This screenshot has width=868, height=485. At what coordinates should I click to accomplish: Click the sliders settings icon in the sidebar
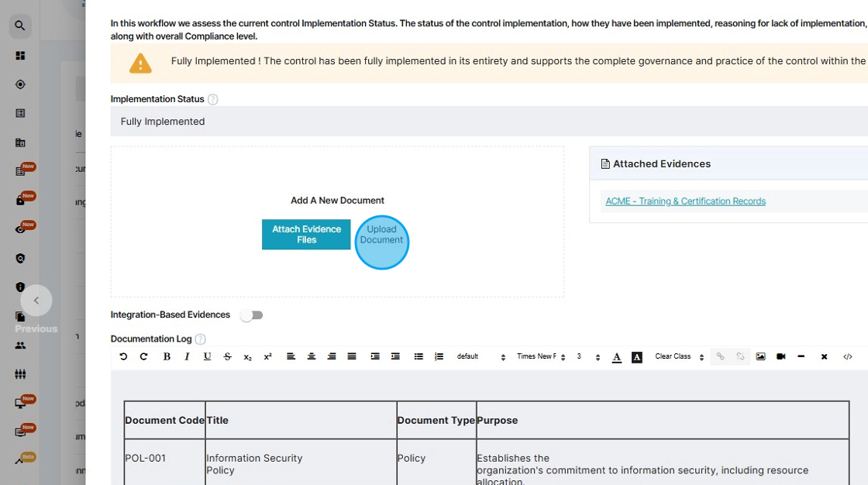click(x=20, y=374)
